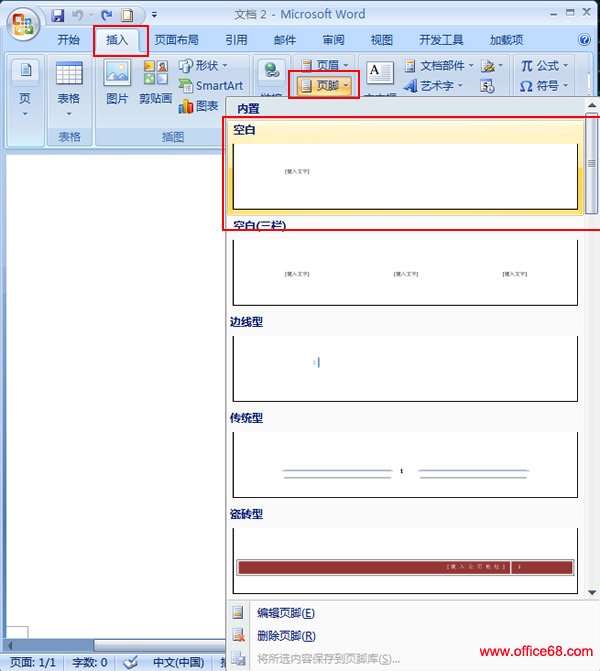
Task: Open the 页脚 footer dropdown
Action: point(325,86)
